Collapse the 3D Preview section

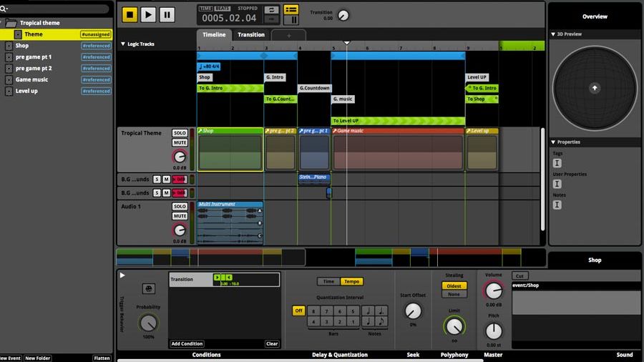553,34
